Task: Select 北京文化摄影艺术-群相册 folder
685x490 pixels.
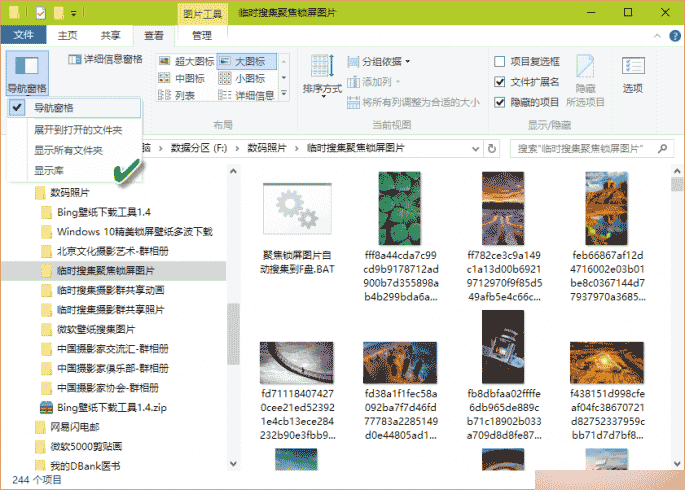Action: pyautogui.click(x=112, y=251)
